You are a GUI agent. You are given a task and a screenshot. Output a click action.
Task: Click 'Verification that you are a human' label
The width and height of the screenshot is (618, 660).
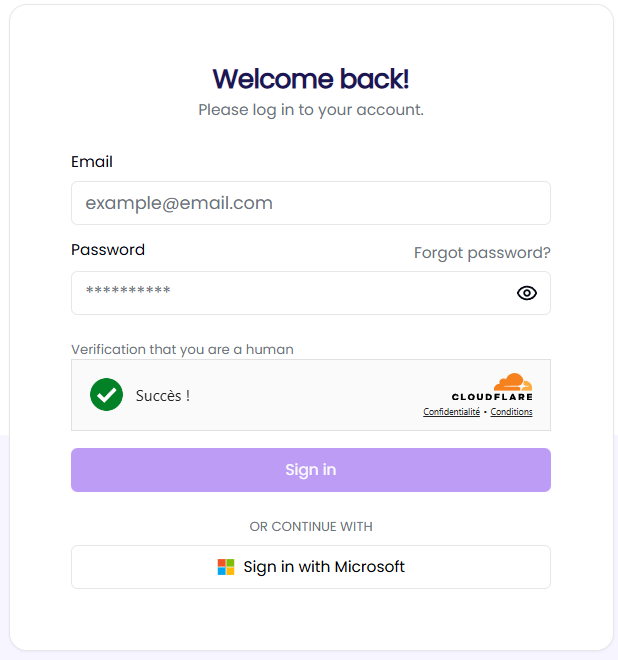pos(182,349)
